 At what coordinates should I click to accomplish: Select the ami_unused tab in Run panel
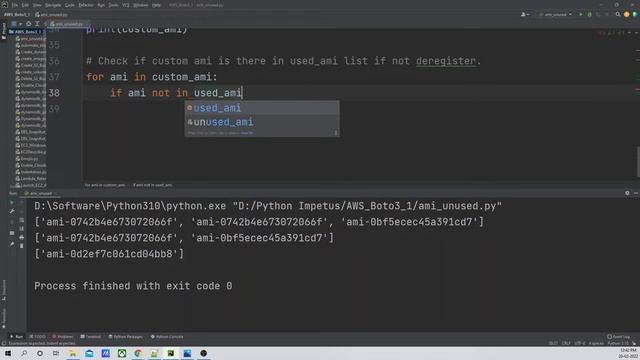point(39,193)
